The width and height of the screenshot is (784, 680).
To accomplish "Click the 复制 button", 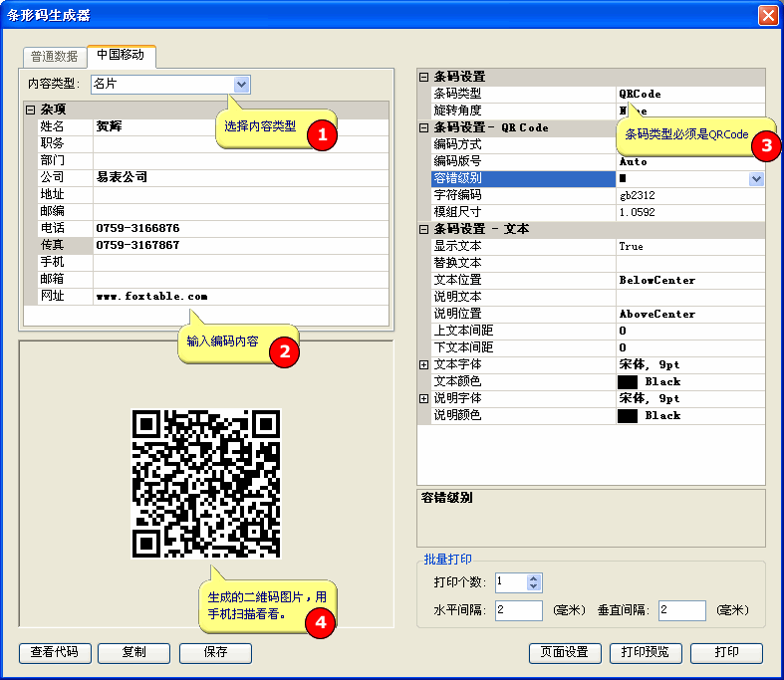I will click(x=134, y=653).
